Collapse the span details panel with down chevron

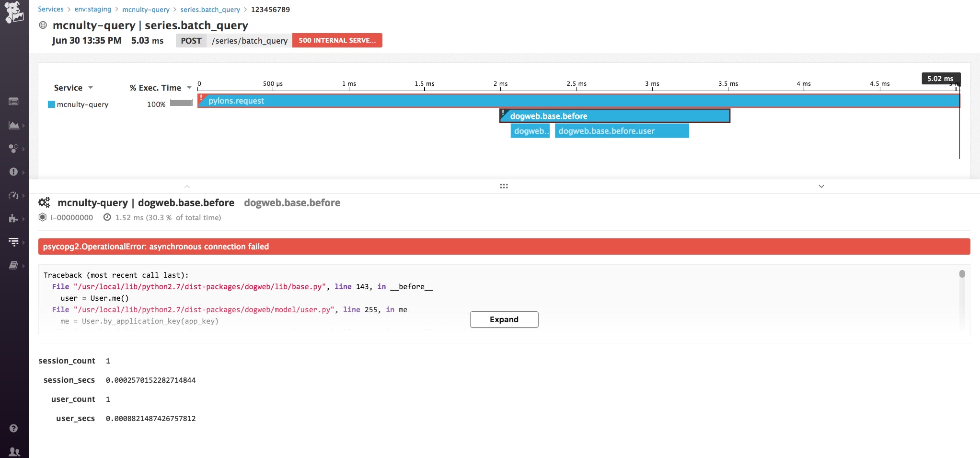coord(821,186)
